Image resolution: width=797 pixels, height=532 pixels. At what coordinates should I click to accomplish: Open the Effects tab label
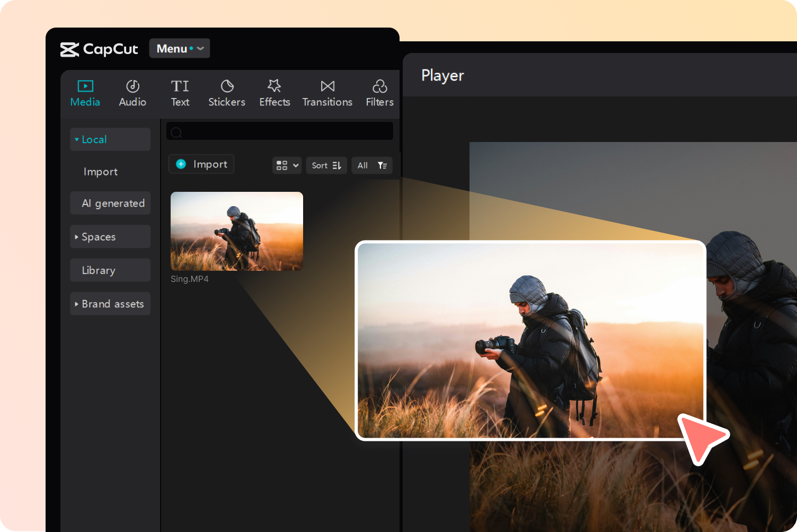(274, 102)
